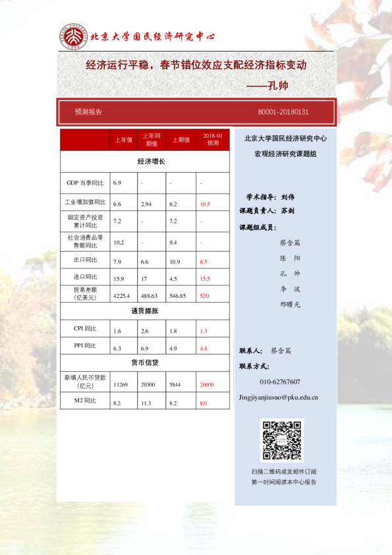Click the QR code image
Viewport: 392px width, 555px height.
pos(282,440)
